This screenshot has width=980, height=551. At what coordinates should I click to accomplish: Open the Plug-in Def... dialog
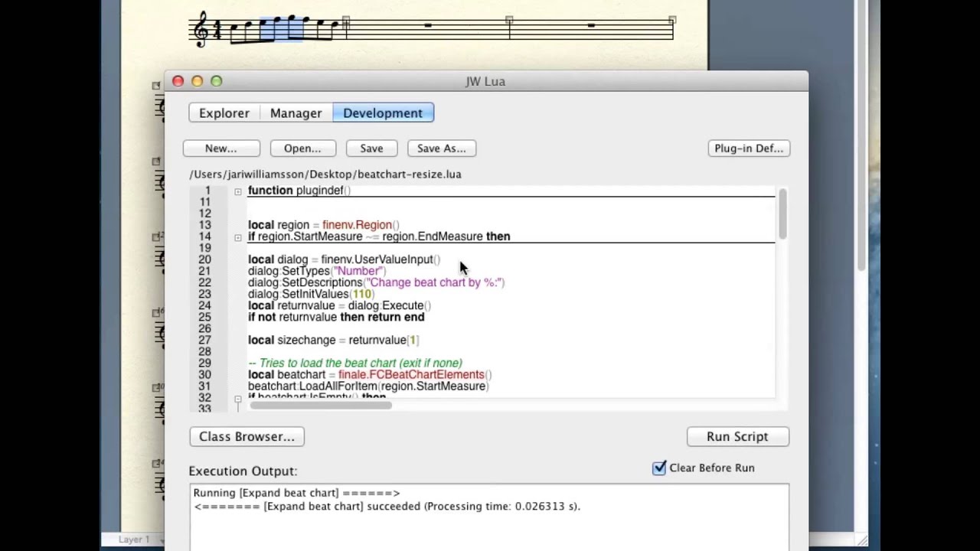coord(749,148)
